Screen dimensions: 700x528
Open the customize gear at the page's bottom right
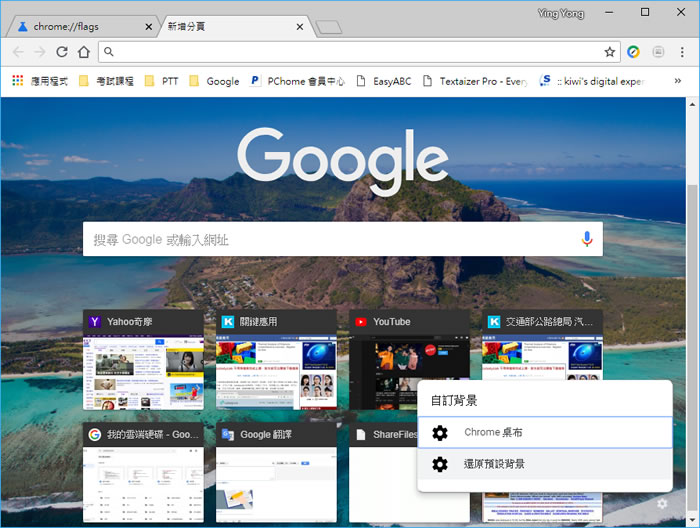tap(662, 503)
